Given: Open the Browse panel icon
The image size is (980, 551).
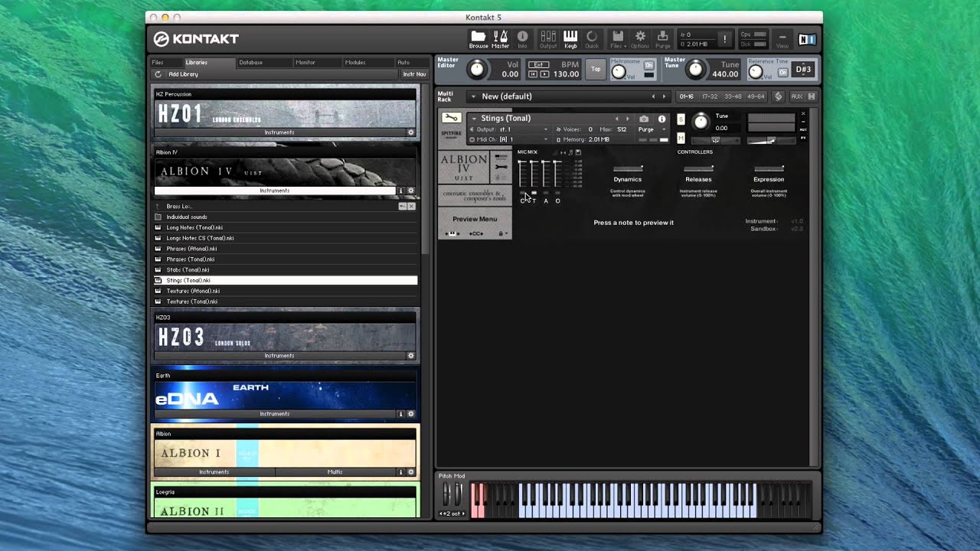Looking at the screenshot, I should pos(479,39).
